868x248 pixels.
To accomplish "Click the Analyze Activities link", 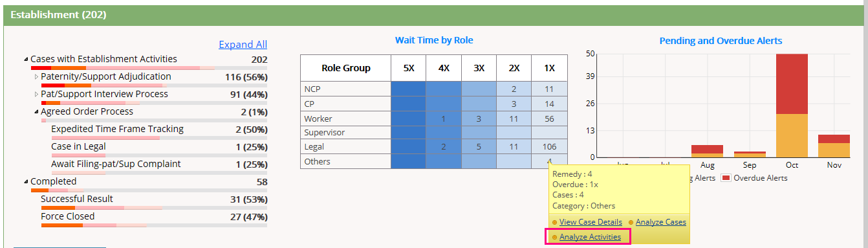I will 590,237.
